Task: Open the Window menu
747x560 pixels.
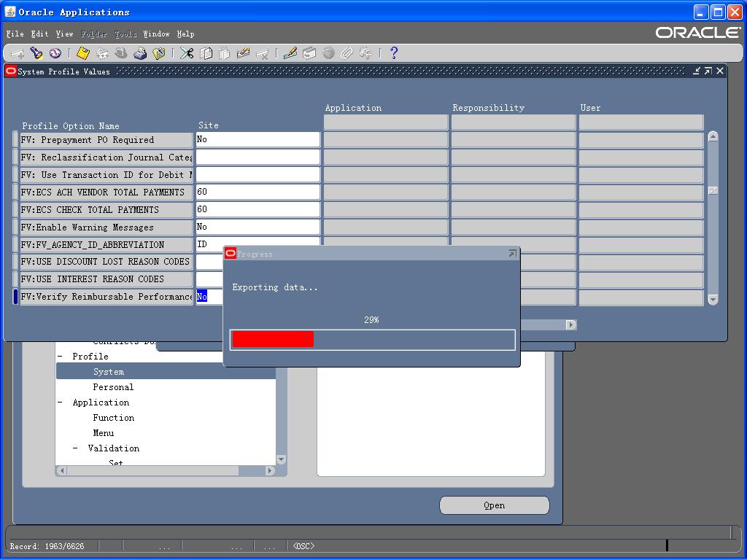Action: tap(156, 34)
